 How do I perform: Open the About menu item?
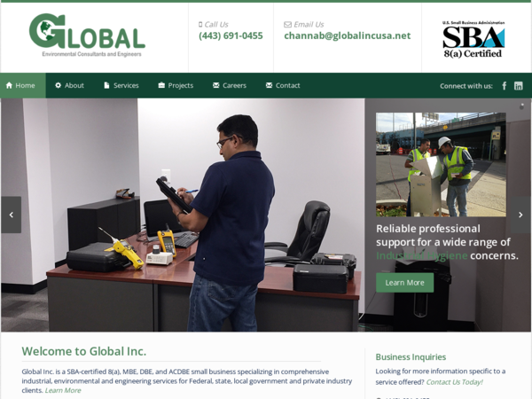(69, 85)
